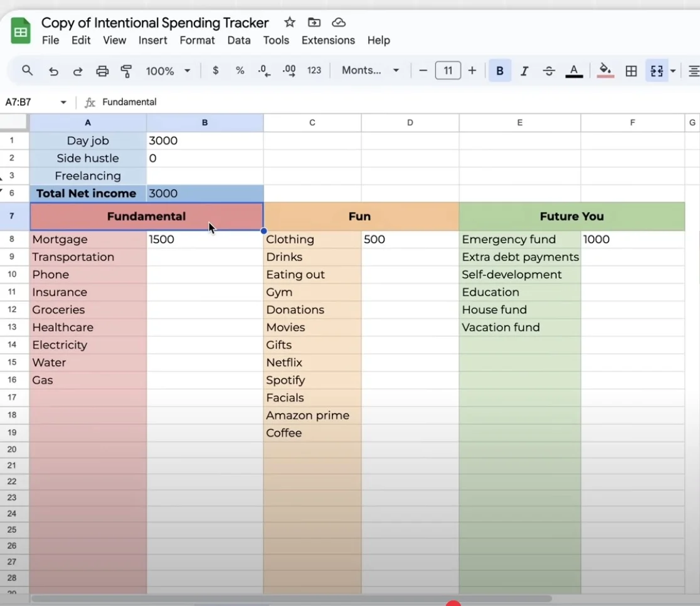Check the cloud save status icon

tap(339, 22)
